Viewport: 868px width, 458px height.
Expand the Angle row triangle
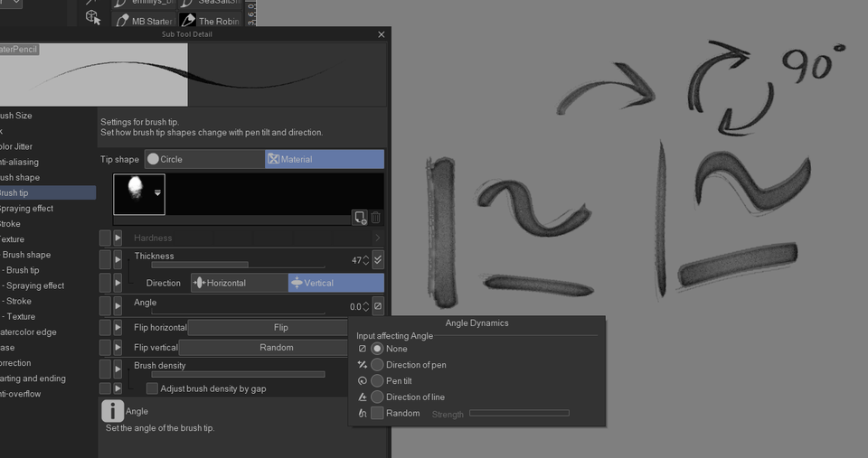(x=118, y=306)
